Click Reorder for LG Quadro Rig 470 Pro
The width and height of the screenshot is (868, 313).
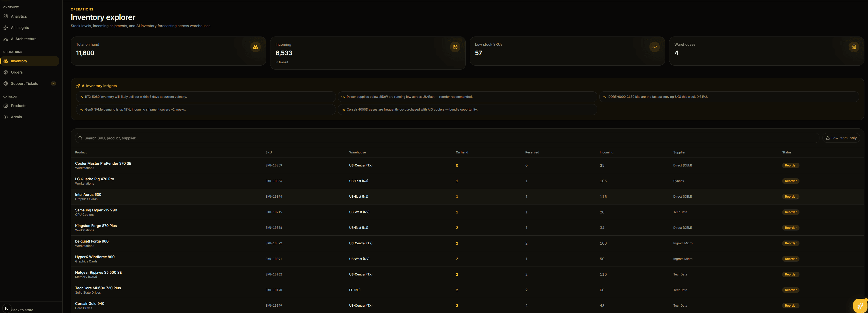click(791, 181)
